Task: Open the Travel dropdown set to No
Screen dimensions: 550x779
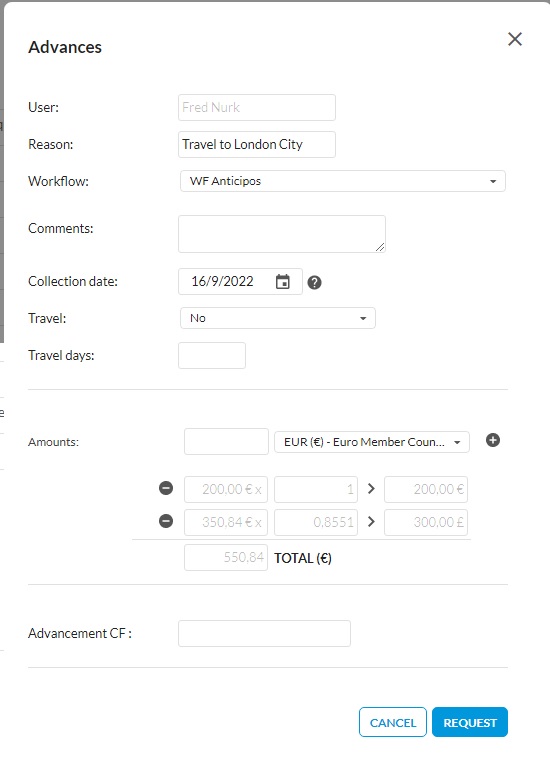Action: pyautogui.click(x=278, y=318)
